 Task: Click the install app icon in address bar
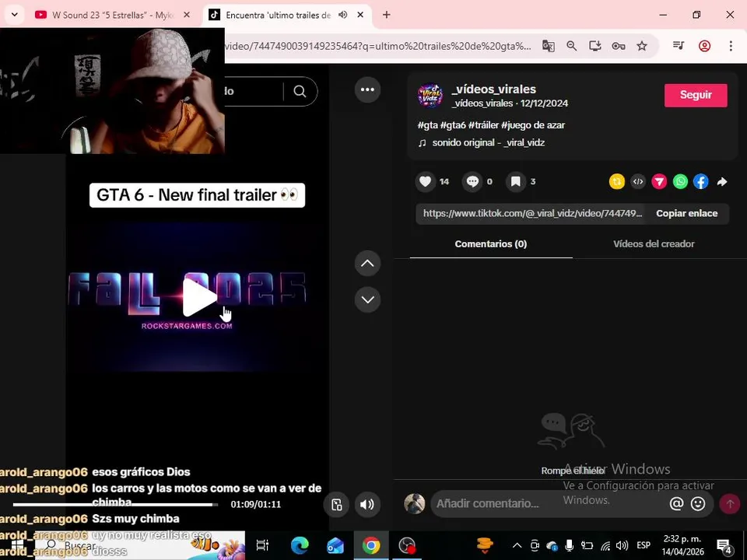[595, 46]
